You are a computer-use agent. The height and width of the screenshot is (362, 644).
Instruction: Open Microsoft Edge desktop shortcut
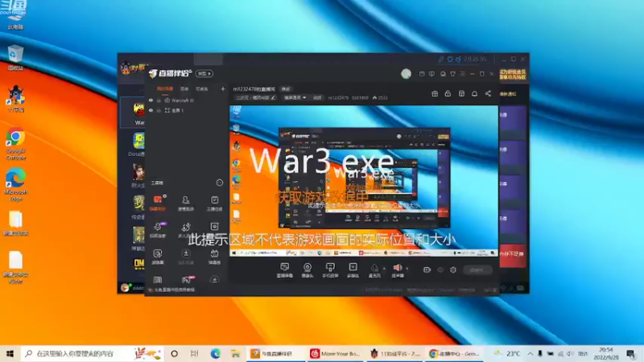tap(15, 185)
